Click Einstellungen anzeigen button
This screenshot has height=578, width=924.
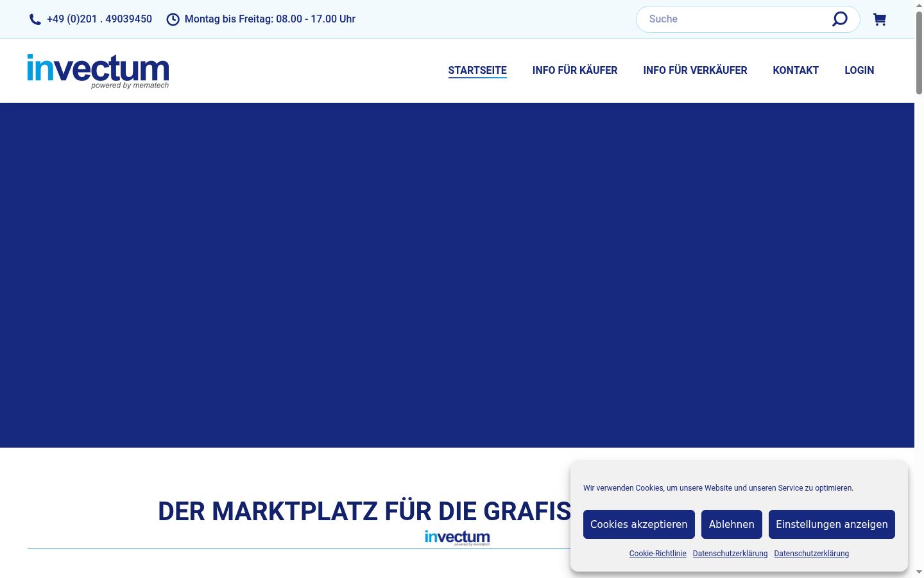click(x=832, y=524)
